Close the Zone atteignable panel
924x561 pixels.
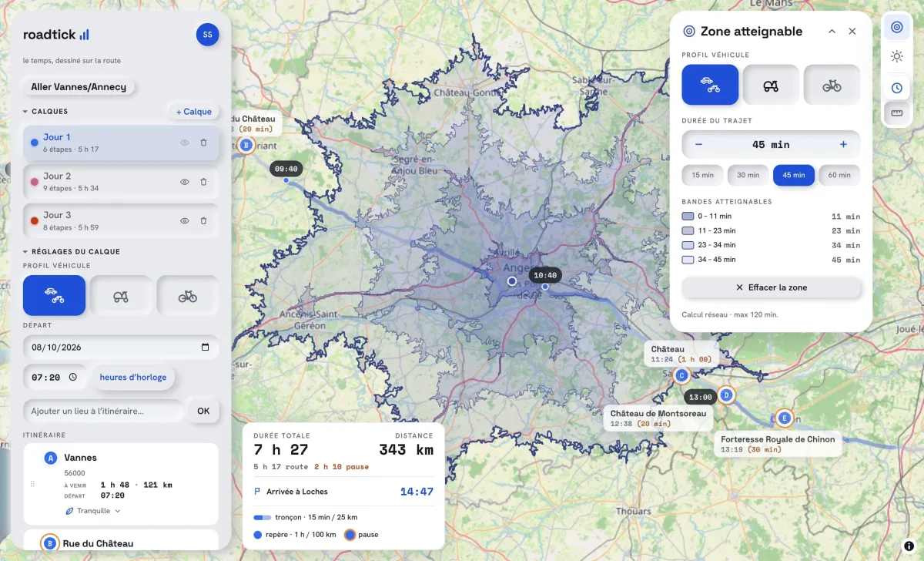(852, 32)
